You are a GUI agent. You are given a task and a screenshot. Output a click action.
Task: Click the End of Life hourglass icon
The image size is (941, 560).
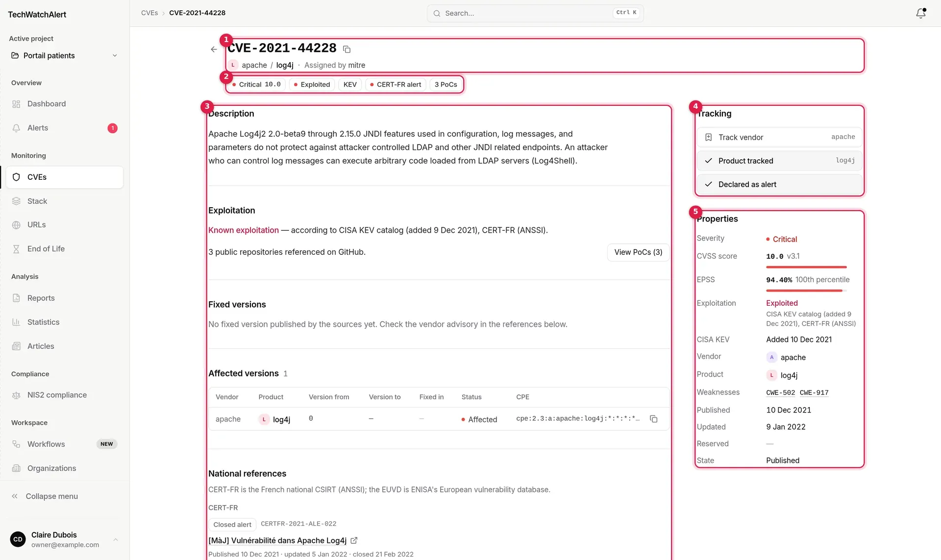(x=16, y=249)
